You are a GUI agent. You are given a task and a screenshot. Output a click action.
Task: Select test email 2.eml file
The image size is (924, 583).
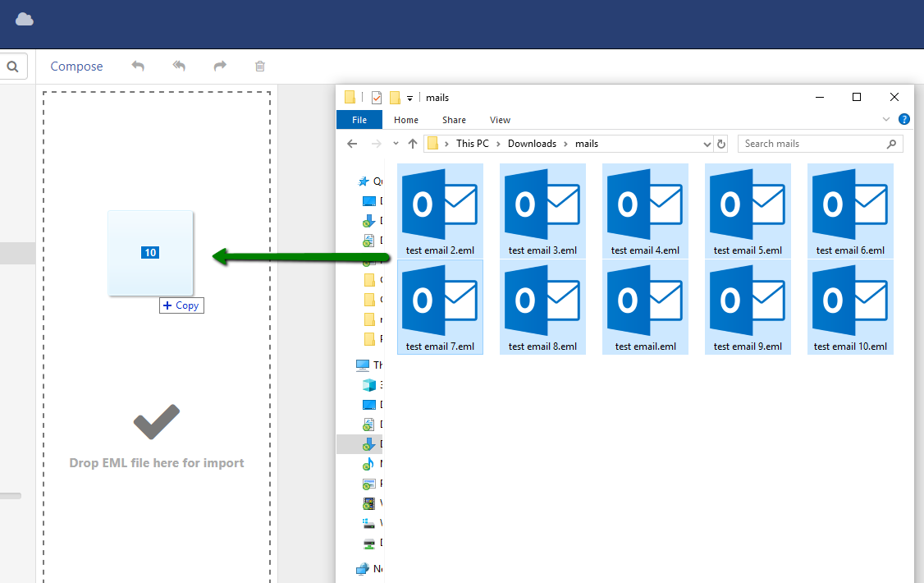[440, 211]
